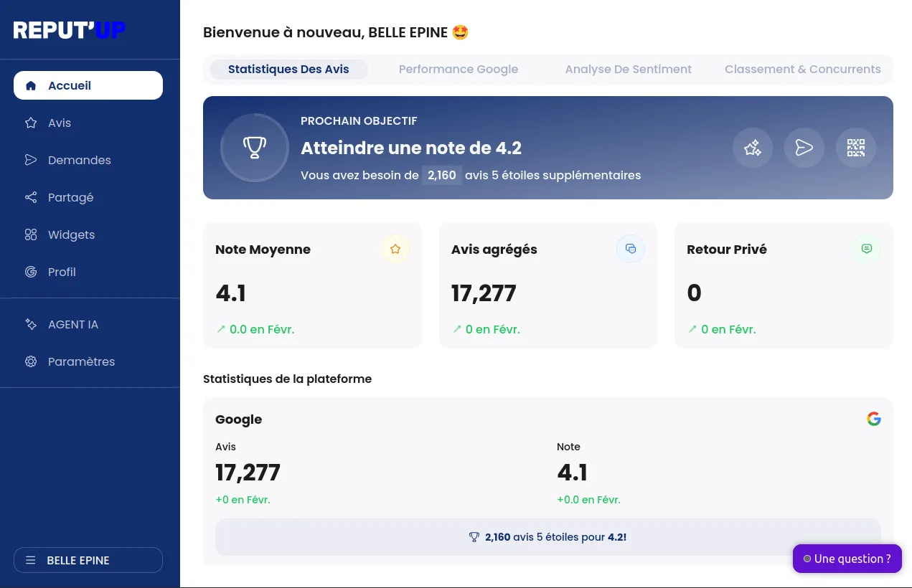Expand the BELLE EPINE account menu
912x588 pixels.
[88, 560]
